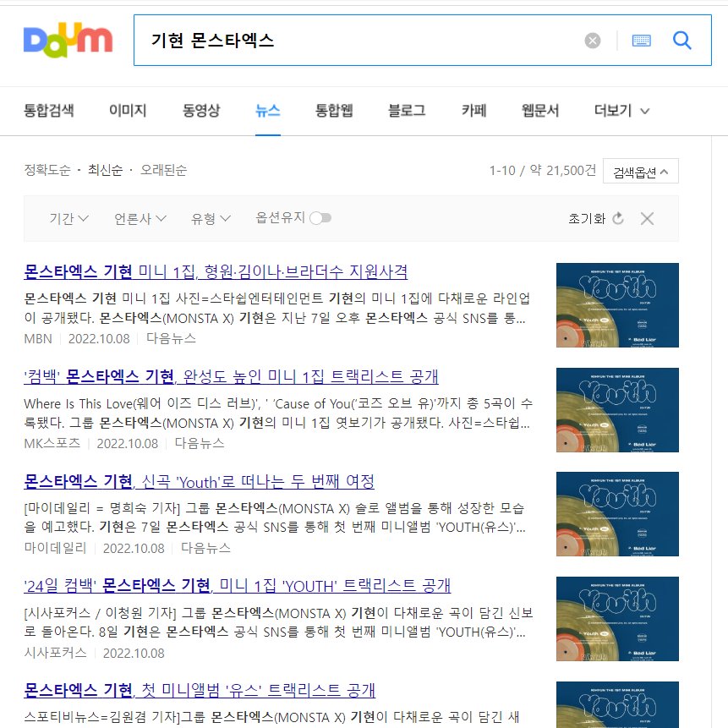
Task: Select the 뉴스 tab
Action: coord(268,111)
